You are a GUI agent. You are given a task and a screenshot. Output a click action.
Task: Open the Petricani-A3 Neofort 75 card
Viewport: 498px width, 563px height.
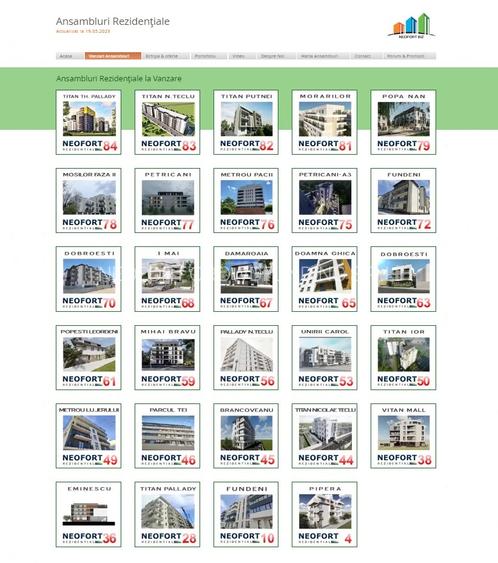click(x=325, y=201)
